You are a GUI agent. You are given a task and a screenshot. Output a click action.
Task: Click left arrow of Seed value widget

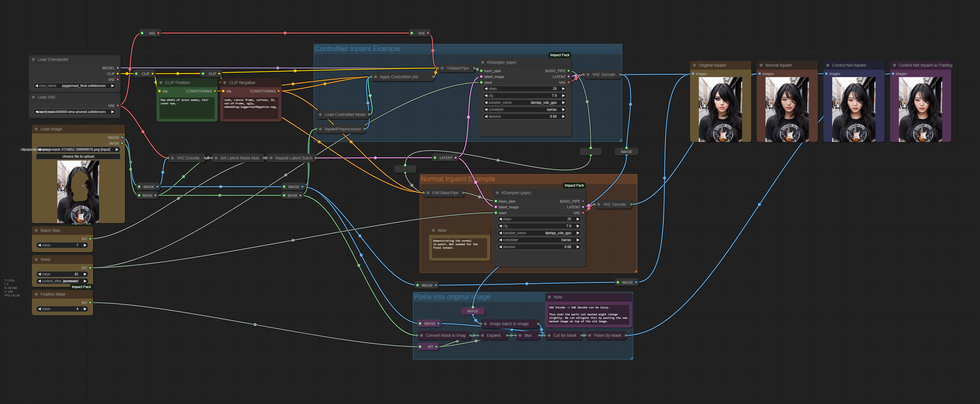tap(39, 274)
